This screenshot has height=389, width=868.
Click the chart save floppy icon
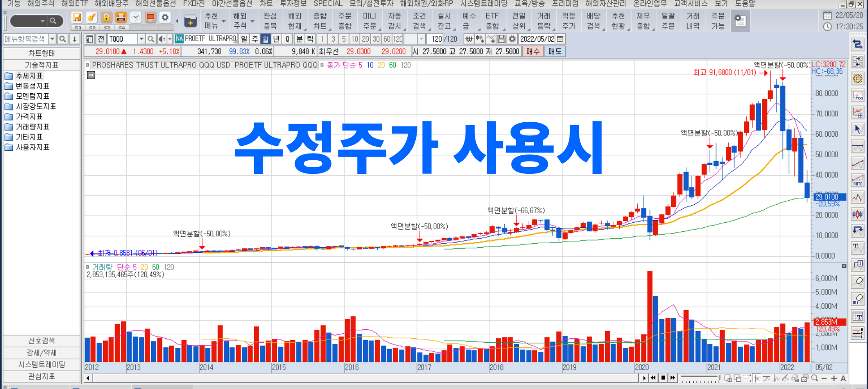tap(501, 39)
